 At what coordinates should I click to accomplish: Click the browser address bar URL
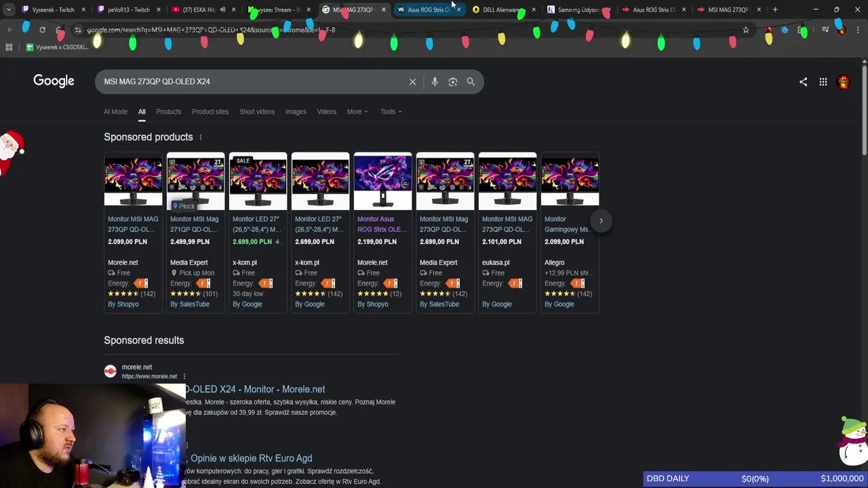coord(210,30)
